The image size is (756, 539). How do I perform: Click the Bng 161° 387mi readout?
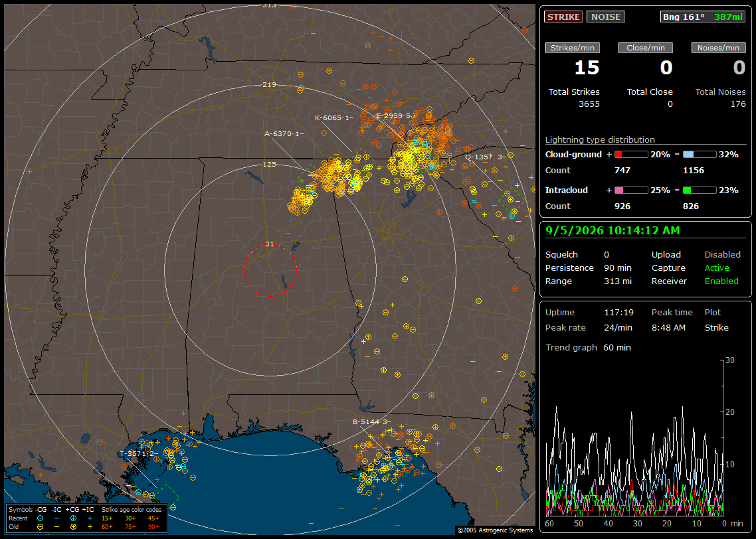(x=702, y=17)
